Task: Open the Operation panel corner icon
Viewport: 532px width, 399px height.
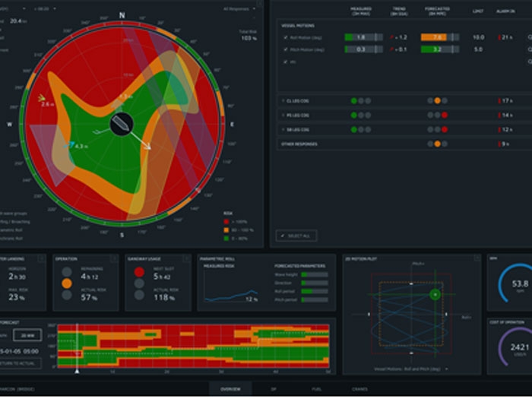Action: coord(114,259)
